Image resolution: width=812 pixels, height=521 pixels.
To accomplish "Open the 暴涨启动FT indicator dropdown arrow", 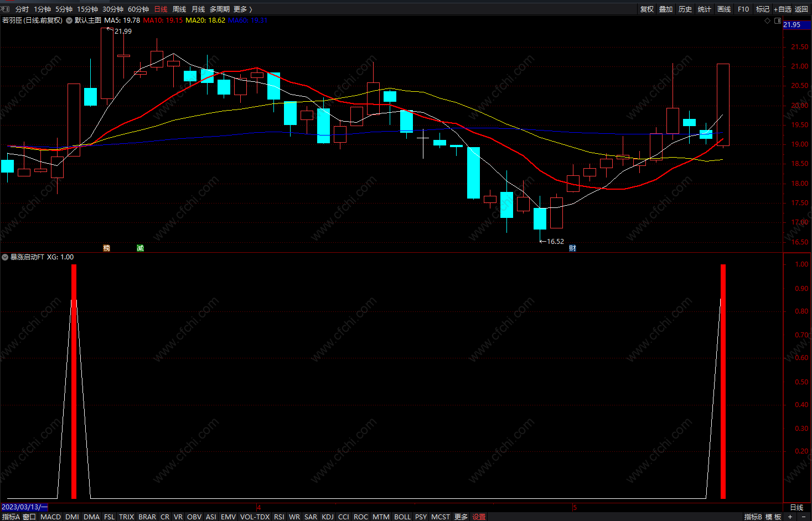I will click(5, 257).
